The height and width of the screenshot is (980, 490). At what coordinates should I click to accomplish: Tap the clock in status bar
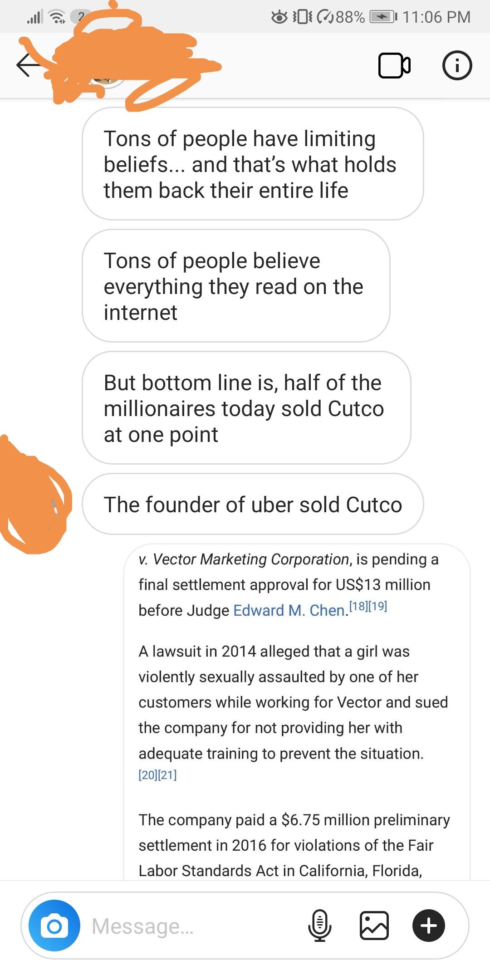[436, 17]
